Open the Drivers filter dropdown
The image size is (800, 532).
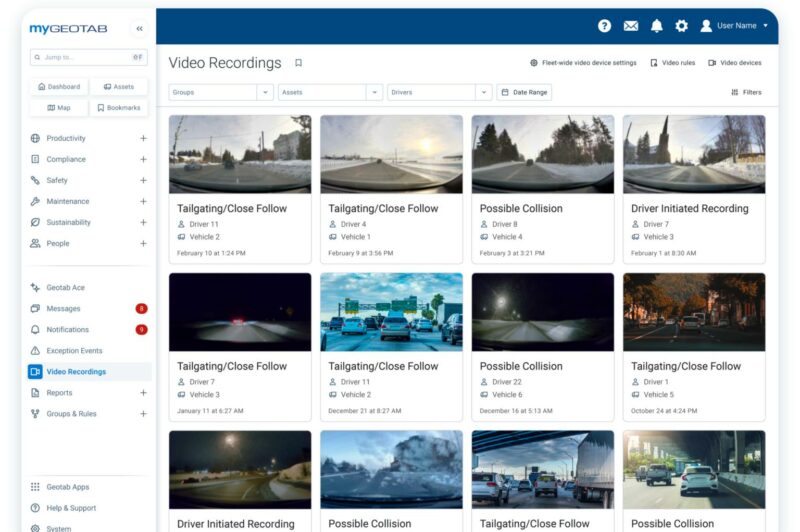(x=439, y=92)
